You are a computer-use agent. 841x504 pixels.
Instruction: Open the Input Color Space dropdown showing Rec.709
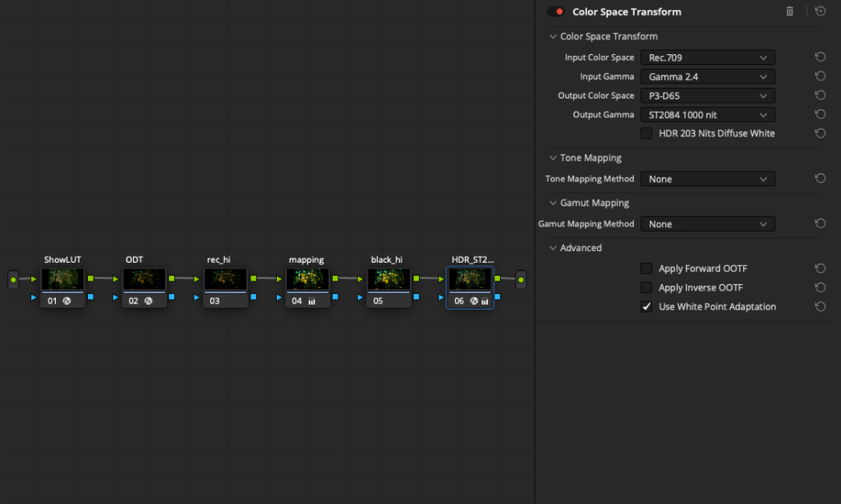tap(707, 57)
